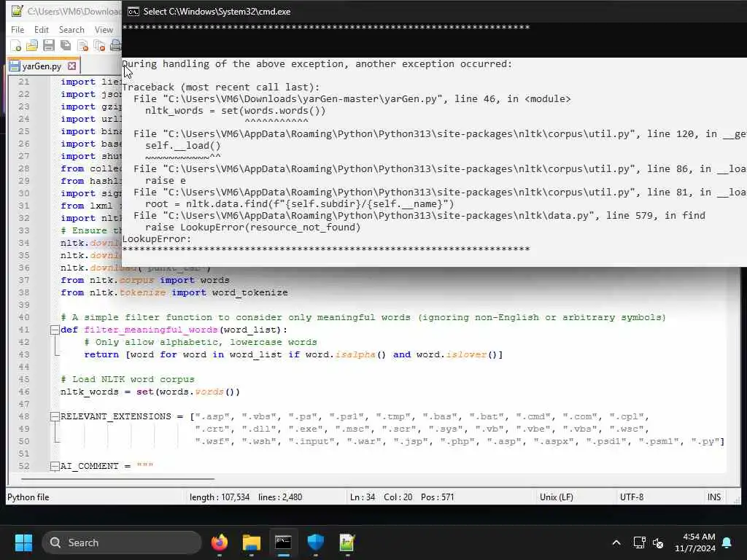
Task: Click the Print icon in Notepad++ toolbar
Action: 116,46
